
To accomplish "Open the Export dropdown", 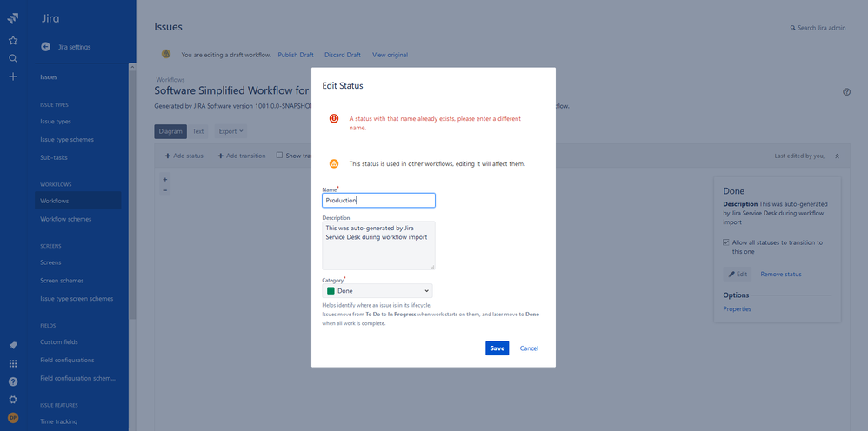I will pyautogui.click(x=230, y=132).
